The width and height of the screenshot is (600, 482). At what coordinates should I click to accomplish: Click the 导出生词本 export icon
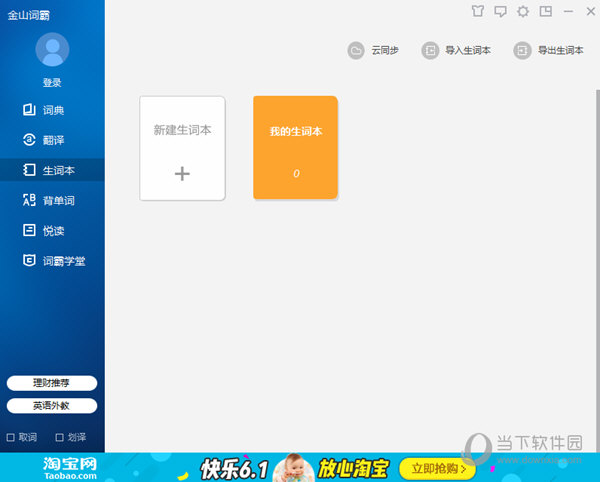(522, 50)
